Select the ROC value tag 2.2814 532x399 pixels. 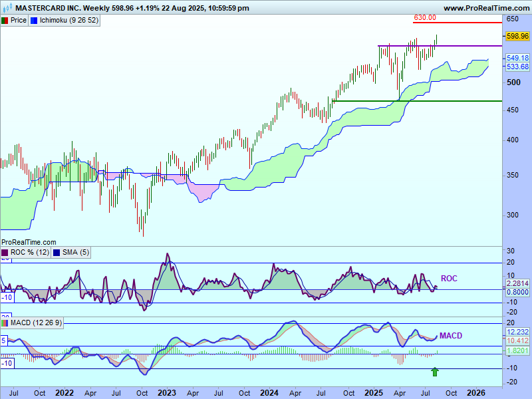[517, 283]
